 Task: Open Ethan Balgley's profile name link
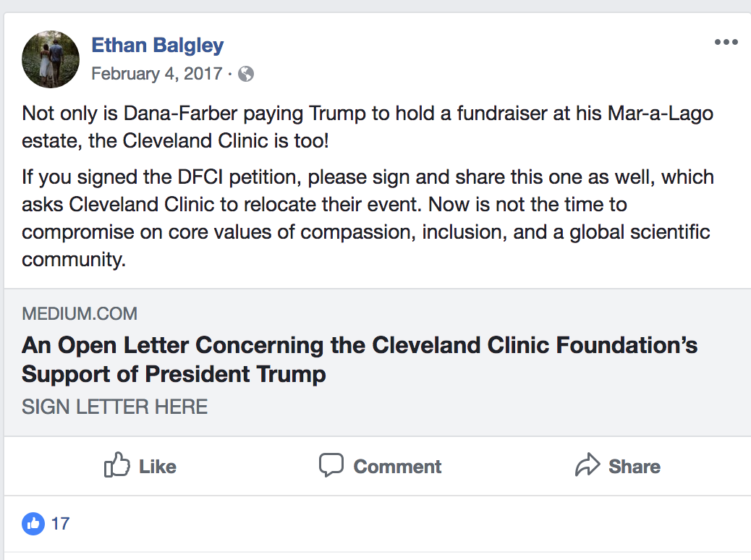pyautogui.click(x=157, y=46)
